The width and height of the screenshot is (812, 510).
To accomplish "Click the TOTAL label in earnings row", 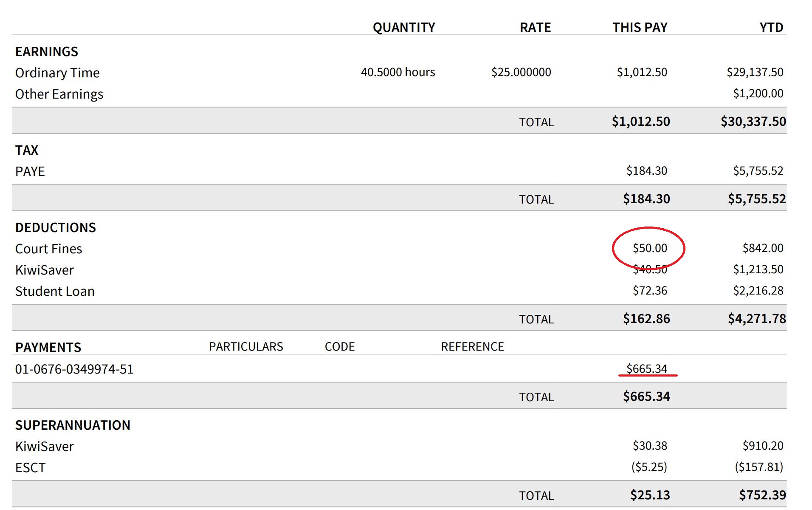I will (536, 122).
